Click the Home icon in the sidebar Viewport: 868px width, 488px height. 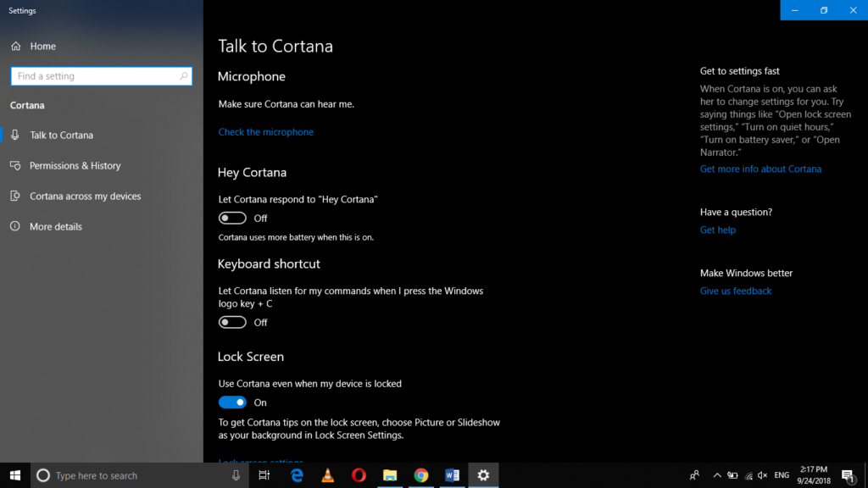(17, 46)
